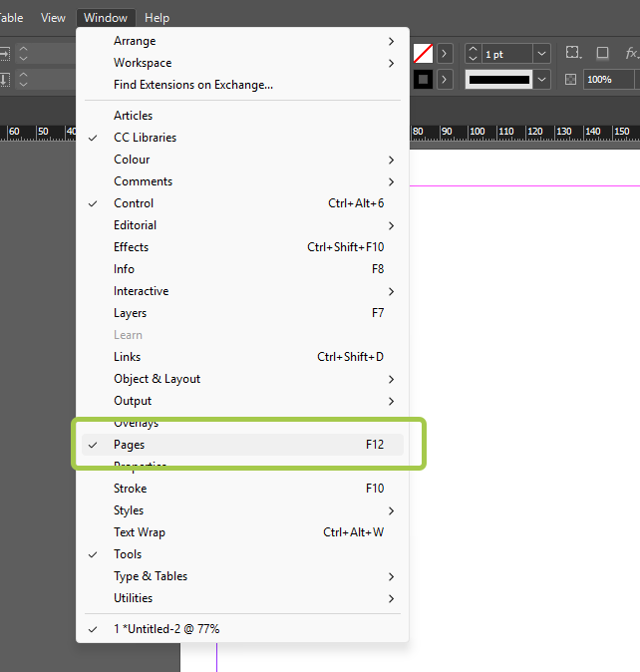Image resolution: width=640 pixels, height=672 pixels.
Task: Expand the Type & Tables submenu
Action: [242, 576]
